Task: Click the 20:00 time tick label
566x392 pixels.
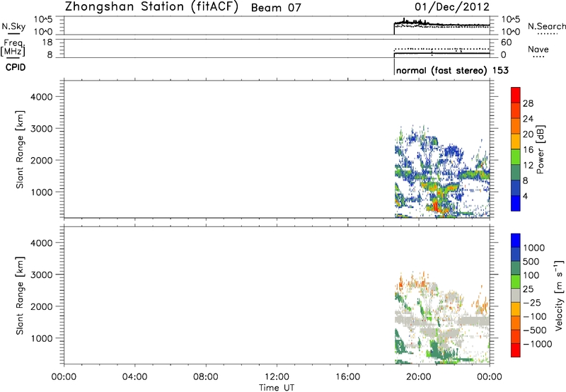Action: tap(418, 377)
